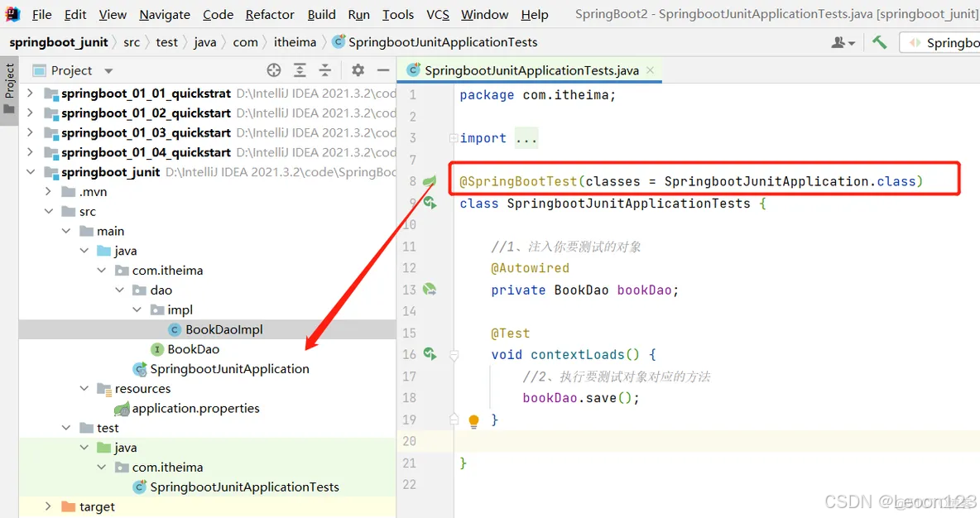Image resolution: width=980 pixels, height=518 pixels.
Task: Click the itheima breadcrumb in navigation bar
Action: point(295,42)
